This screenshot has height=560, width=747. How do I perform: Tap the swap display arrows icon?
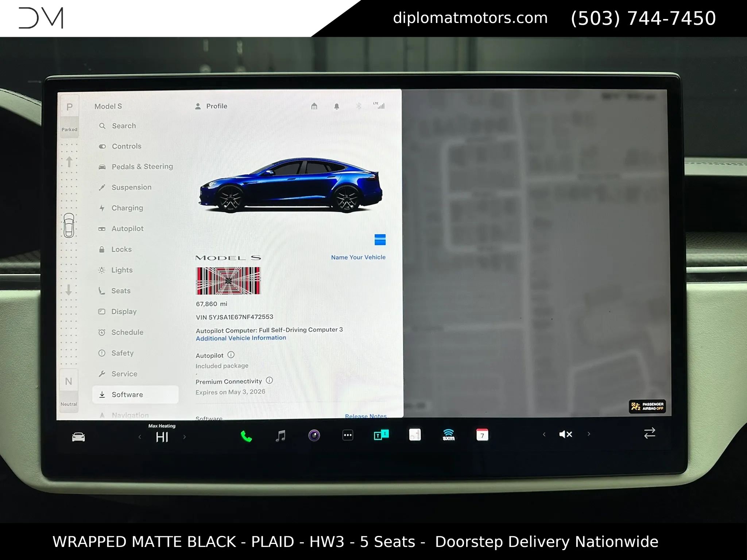tap(650, 433)
